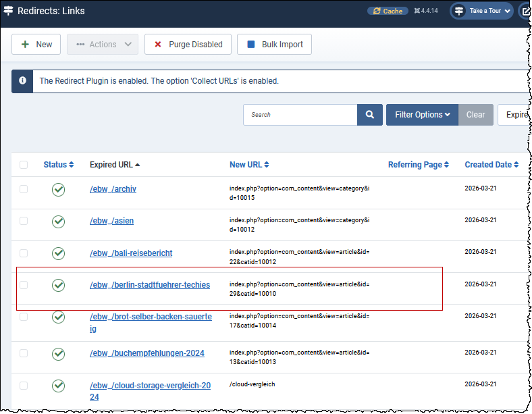
Task: Sort table by Status column
Action: 58,165
